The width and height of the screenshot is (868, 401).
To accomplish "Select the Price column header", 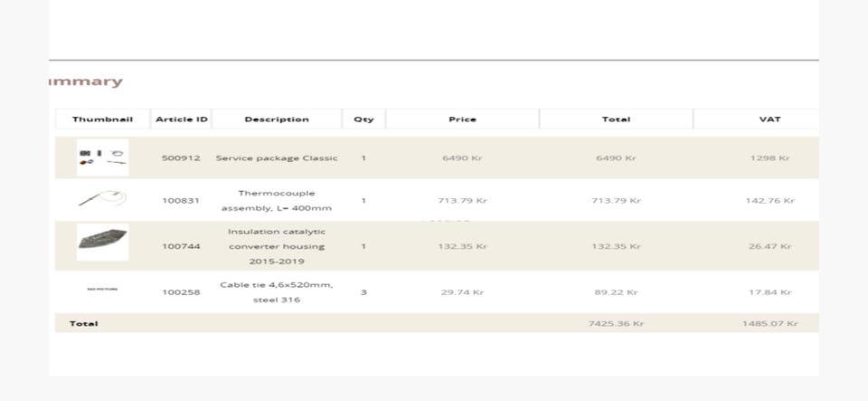I will pos(462,119).
